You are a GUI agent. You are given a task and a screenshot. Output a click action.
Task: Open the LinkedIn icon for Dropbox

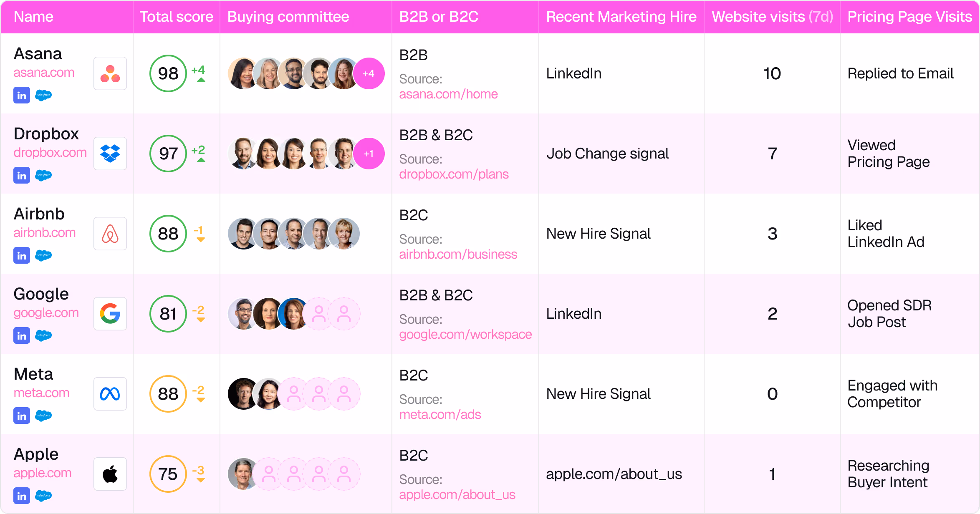[22, 175]
